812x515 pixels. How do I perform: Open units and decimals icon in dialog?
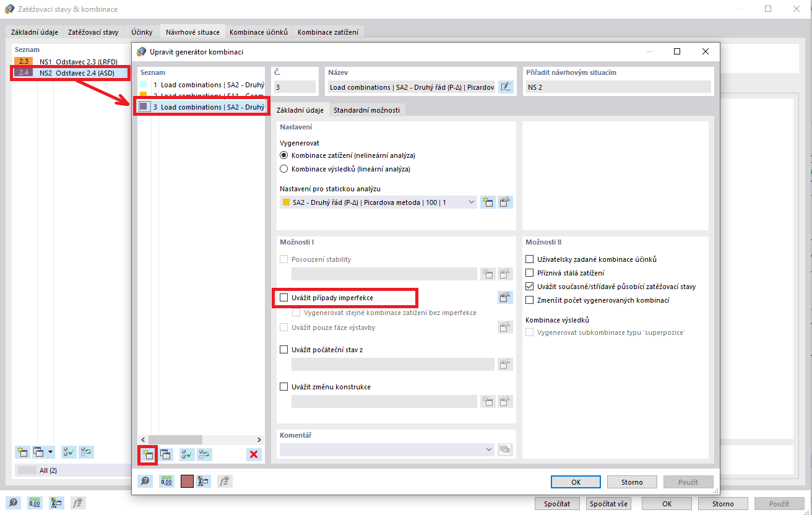(x=166, y=482)
